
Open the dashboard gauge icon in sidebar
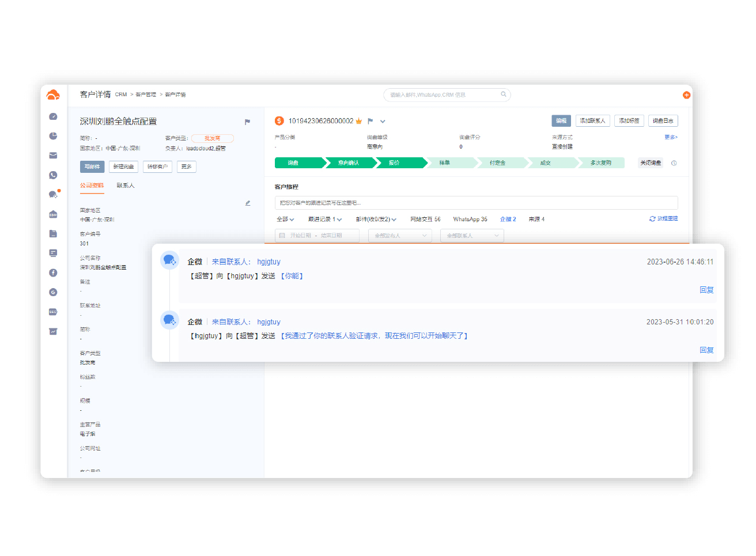click(53, 116)
